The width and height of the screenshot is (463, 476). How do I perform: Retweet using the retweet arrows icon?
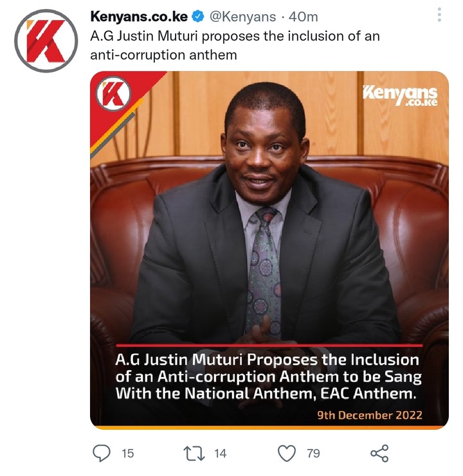tap(194, 454)
